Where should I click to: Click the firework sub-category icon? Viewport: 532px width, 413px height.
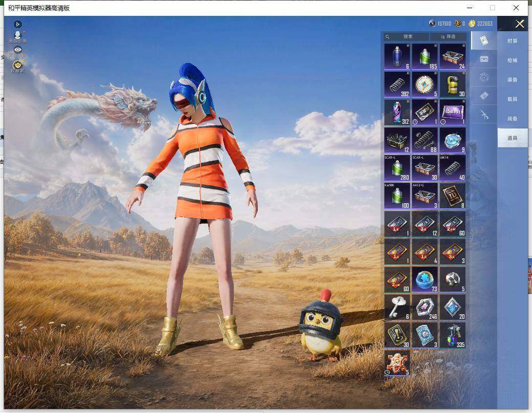pos(484,77)
